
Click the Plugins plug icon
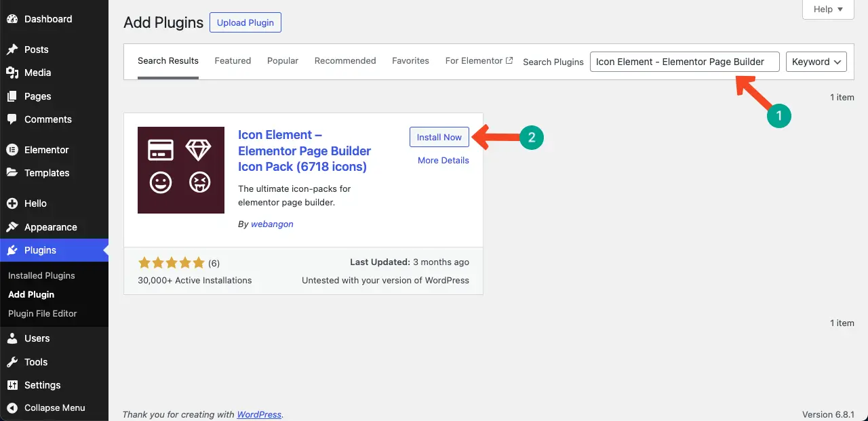point(12,250)
